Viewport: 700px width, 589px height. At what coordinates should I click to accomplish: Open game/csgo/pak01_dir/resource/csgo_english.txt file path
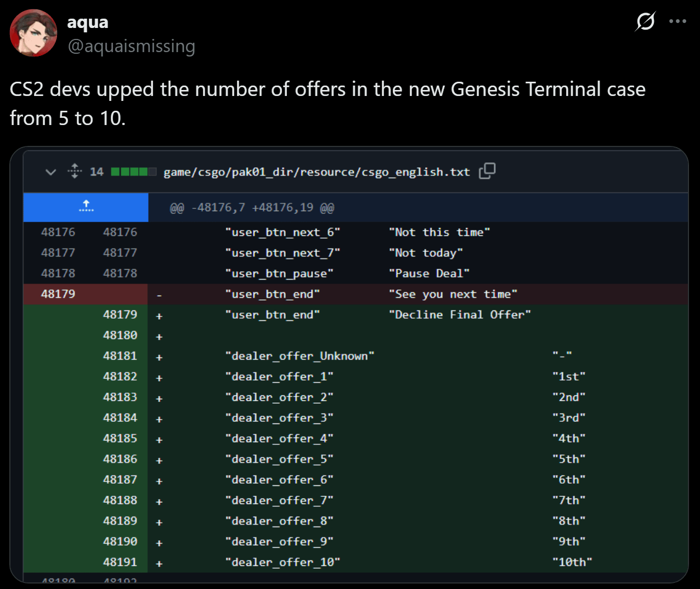point(317,172)
